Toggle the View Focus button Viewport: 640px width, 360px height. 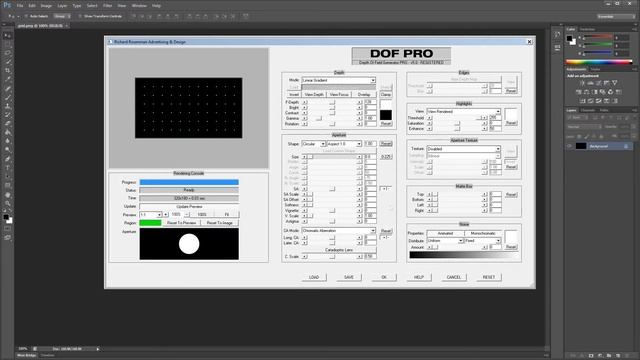coord(339,94)
